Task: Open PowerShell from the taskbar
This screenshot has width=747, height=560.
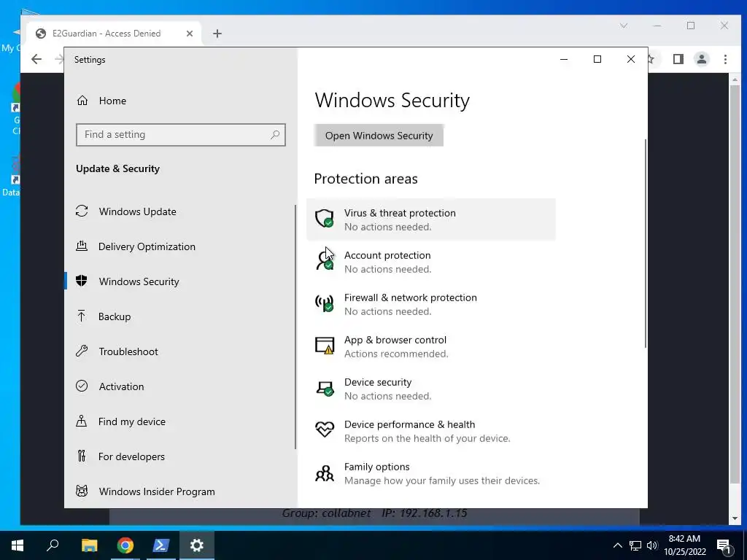Action: coord(160,545)
